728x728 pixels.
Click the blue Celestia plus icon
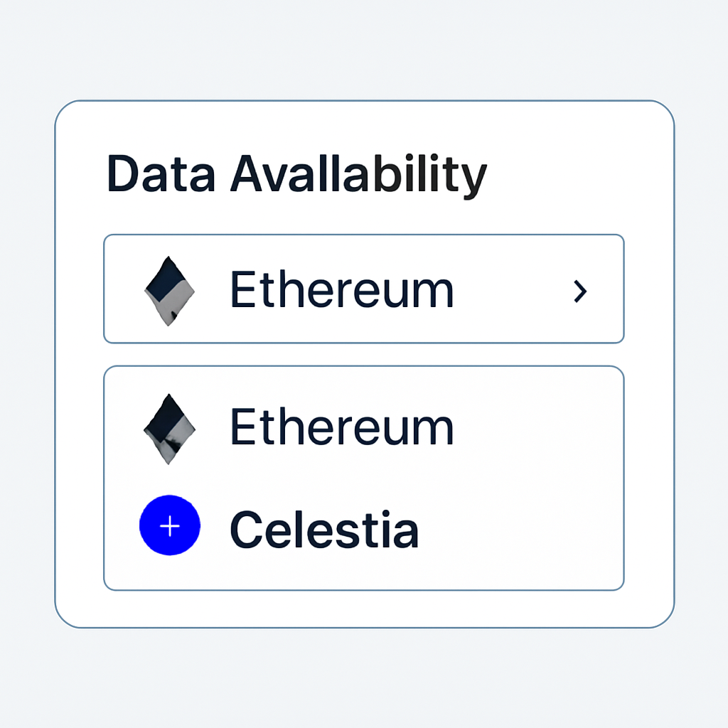pos(170,525)
